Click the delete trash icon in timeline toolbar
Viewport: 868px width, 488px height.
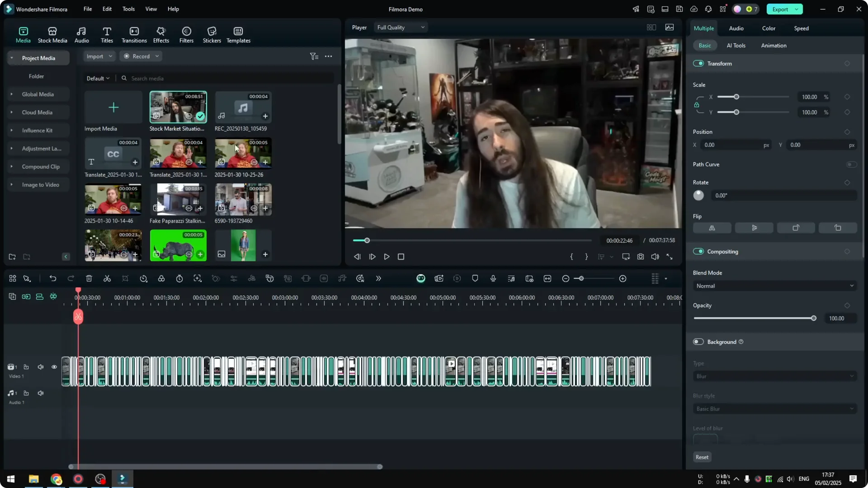pos(89,279)
